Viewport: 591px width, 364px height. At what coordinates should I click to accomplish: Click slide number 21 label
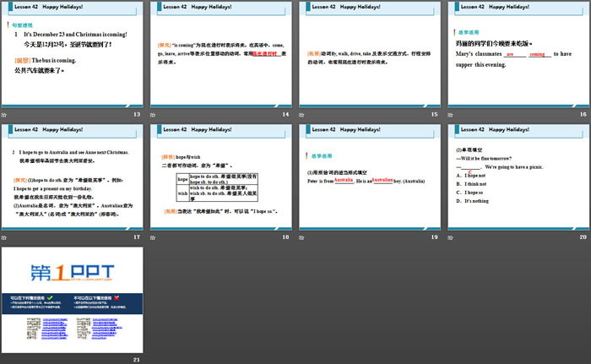click(x=137, y=360)
